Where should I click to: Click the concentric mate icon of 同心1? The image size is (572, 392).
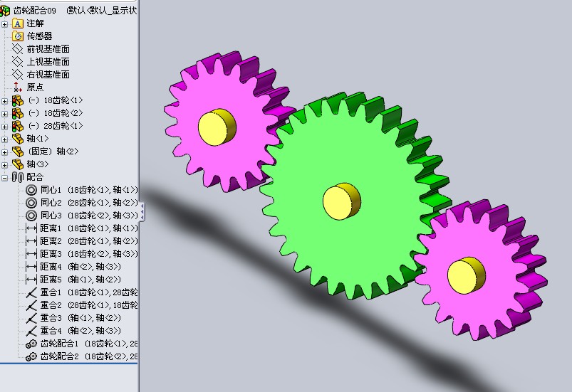pos(31,190)
